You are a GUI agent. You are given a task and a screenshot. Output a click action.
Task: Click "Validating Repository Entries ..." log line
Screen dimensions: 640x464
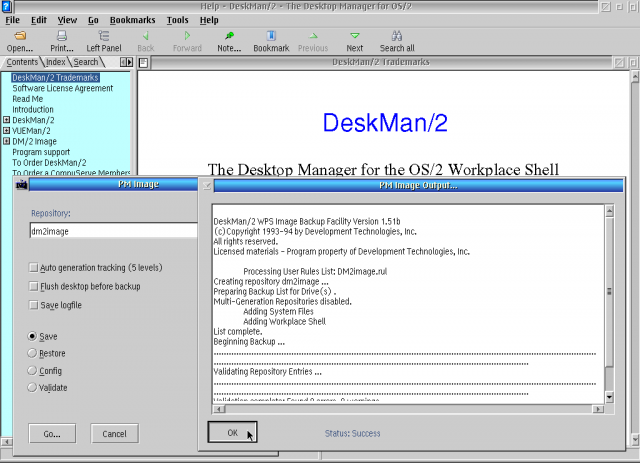267,372
